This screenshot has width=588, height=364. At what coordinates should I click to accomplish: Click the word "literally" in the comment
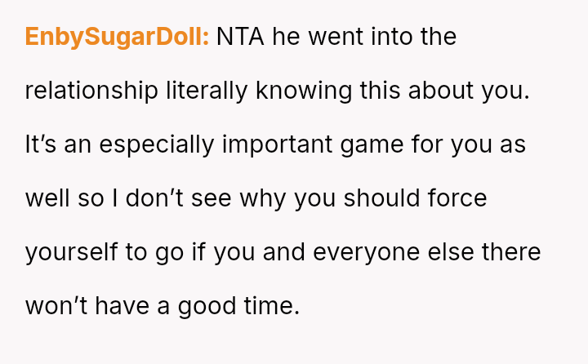207,91
